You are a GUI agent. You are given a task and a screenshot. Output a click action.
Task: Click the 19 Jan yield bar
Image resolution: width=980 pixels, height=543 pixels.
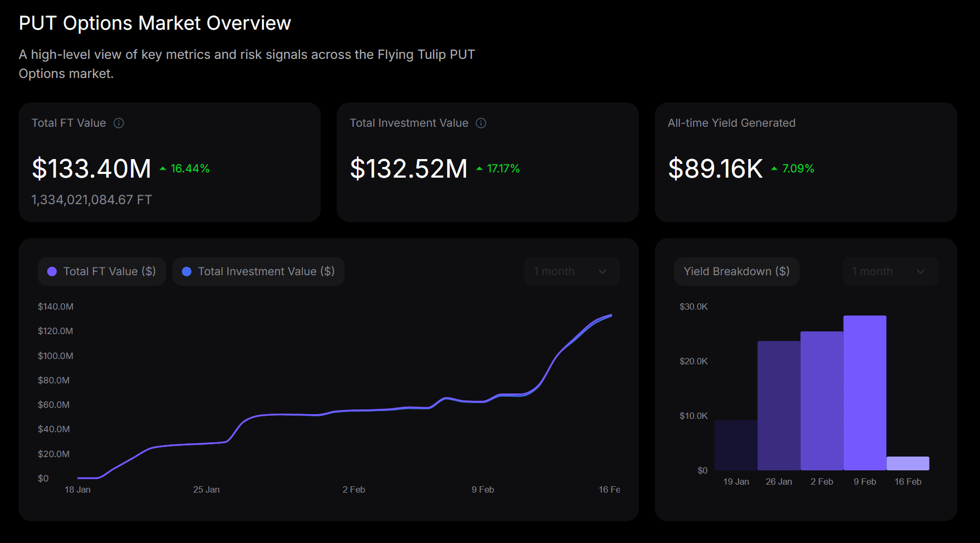click(x=736, y=445)
